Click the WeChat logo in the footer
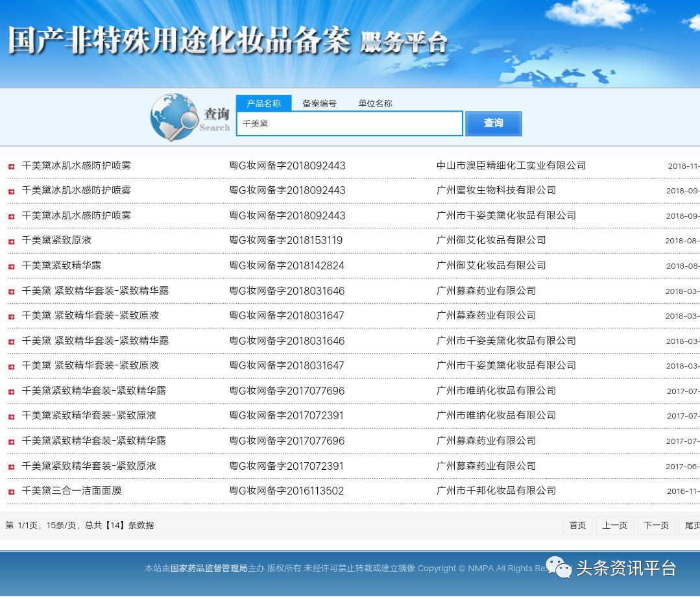The height and width of the screenshot is (599, 700). click(x=558, y=568)
